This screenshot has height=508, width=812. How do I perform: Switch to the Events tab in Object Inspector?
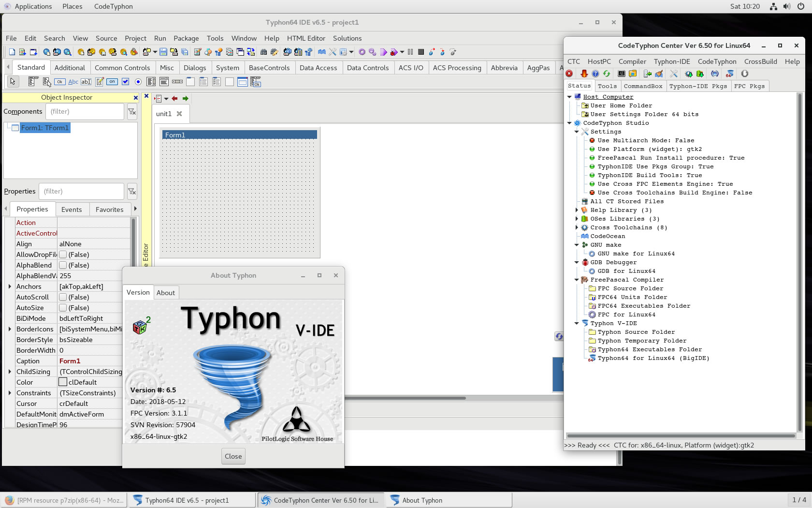click(72, 209)
